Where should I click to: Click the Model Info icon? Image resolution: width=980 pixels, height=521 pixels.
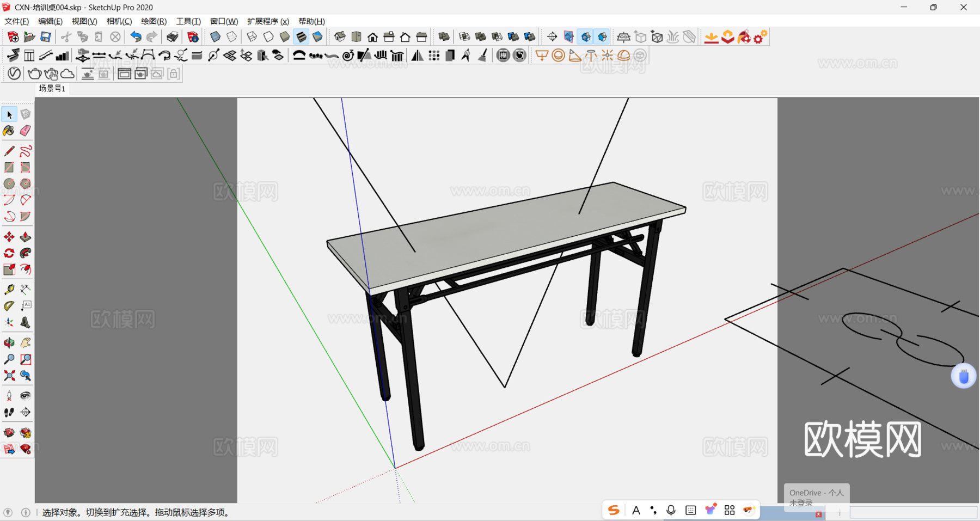coord(193,37)
